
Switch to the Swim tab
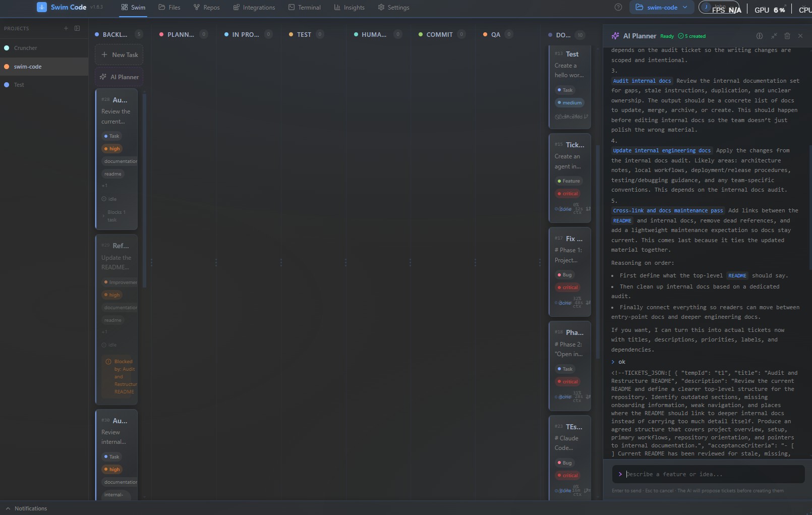(x=133, y=8)
